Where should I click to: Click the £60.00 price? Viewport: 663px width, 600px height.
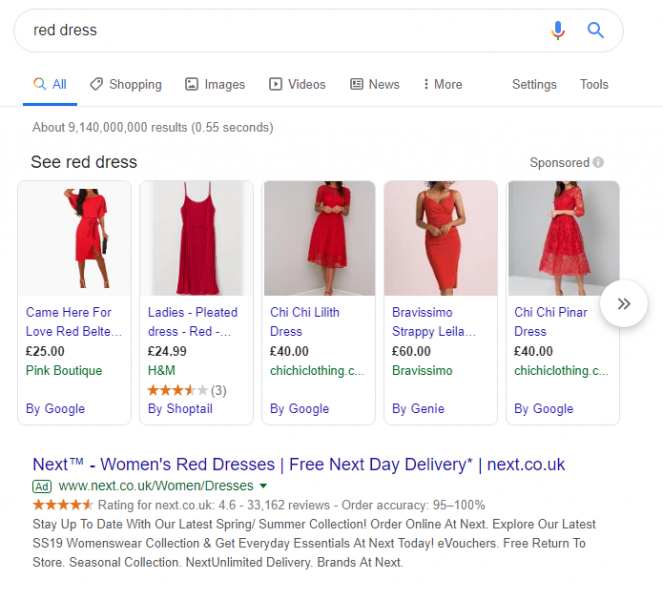pos(411,351)
